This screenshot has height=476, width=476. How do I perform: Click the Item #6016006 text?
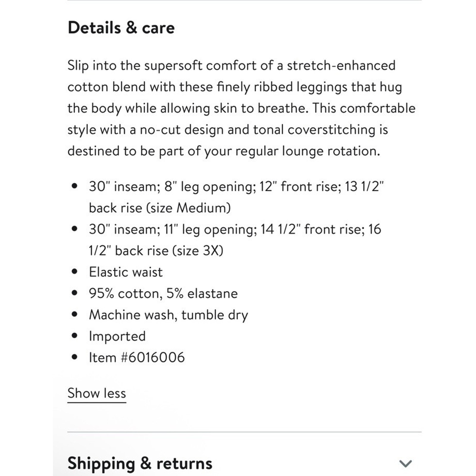(137, 357)
